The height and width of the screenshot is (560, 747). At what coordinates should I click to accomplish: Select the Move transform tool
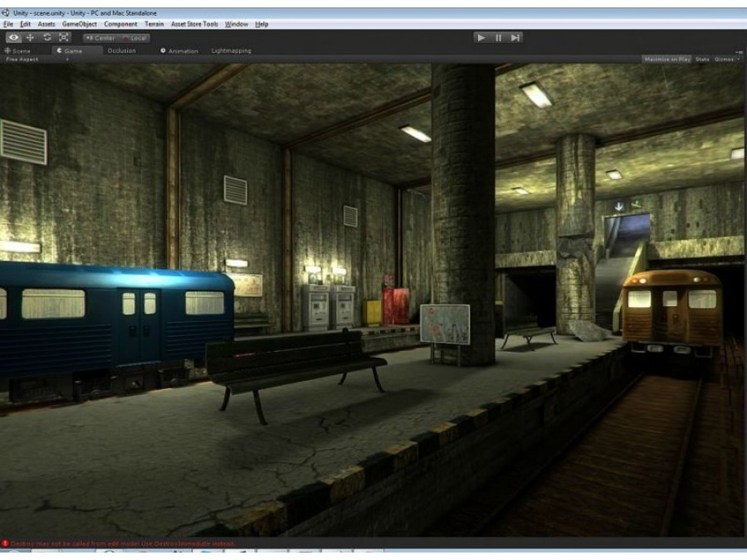click(x=30, y=37)
